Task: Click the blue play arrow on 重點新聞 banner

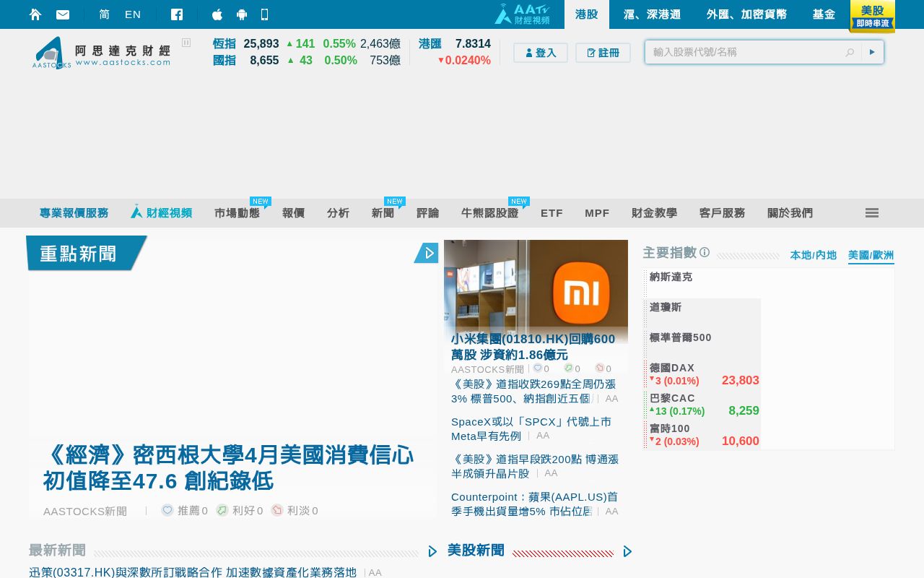Action: pyautogui.click(x=427, y=253)
